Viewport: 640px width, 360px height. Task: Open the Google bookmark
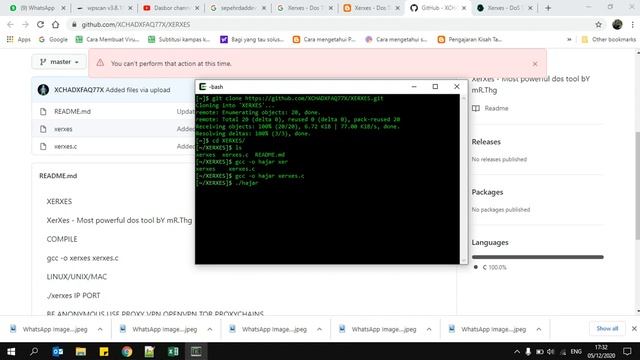[53, 39]
